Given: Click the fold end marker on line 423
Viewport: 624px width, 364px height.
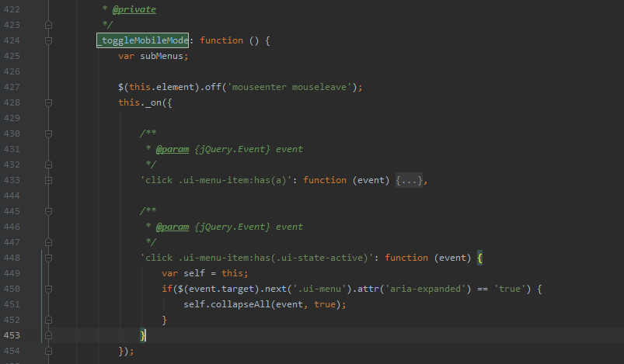Looking at the screenshot, I should (48, 25).
